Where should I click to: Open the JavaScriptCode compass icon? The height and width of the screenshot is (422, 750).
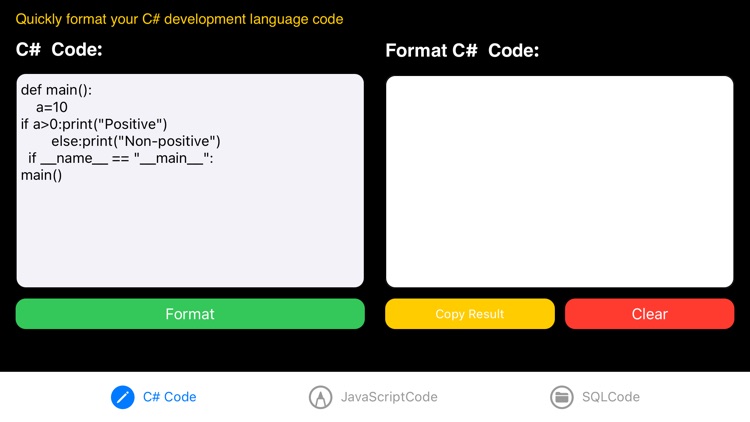click(320, 397)
